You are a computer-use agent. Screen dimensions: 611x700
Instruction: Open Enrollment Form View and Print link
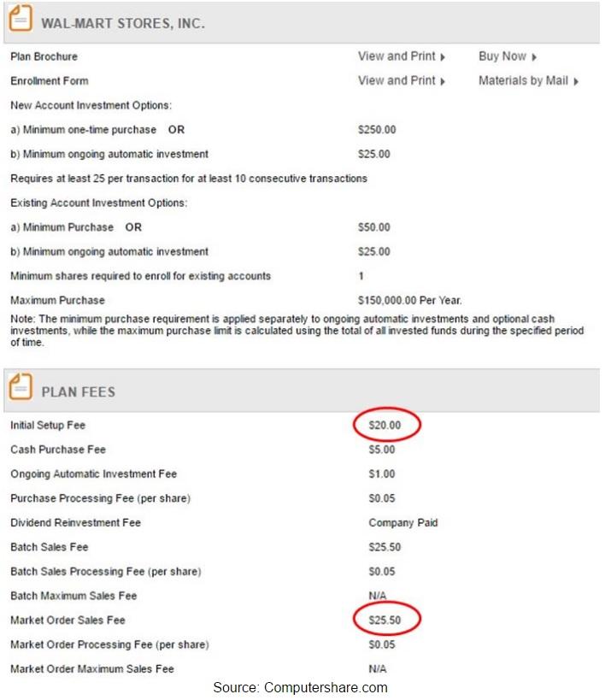point(397,81)
